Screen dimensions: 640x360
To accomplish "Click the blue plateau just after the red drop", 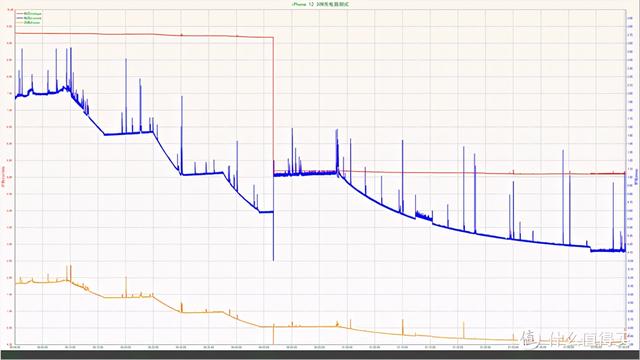I will coord(305,174).
